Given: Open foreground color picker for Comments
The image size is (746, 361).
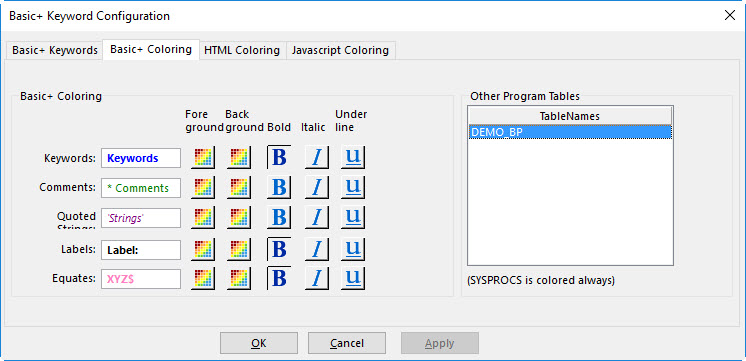Looking at the screenshot, I should [203, 187].
